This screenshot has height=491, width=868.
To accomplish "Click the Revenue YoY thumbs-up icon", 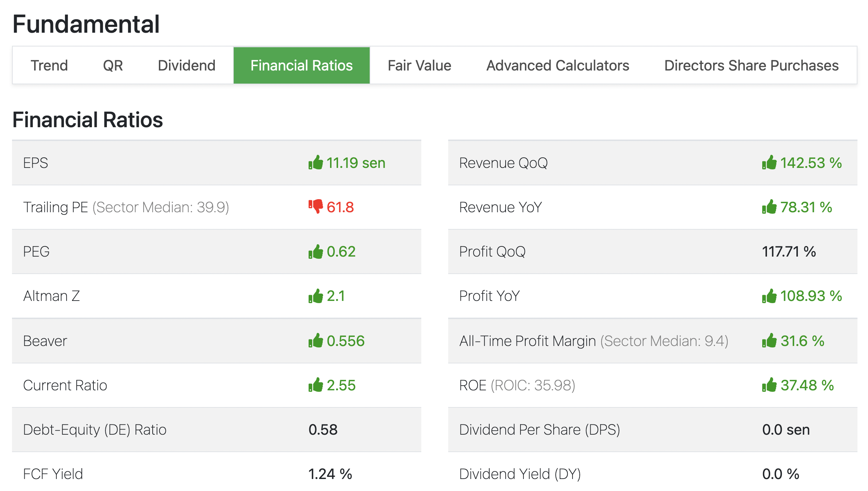I will point(769,207).
